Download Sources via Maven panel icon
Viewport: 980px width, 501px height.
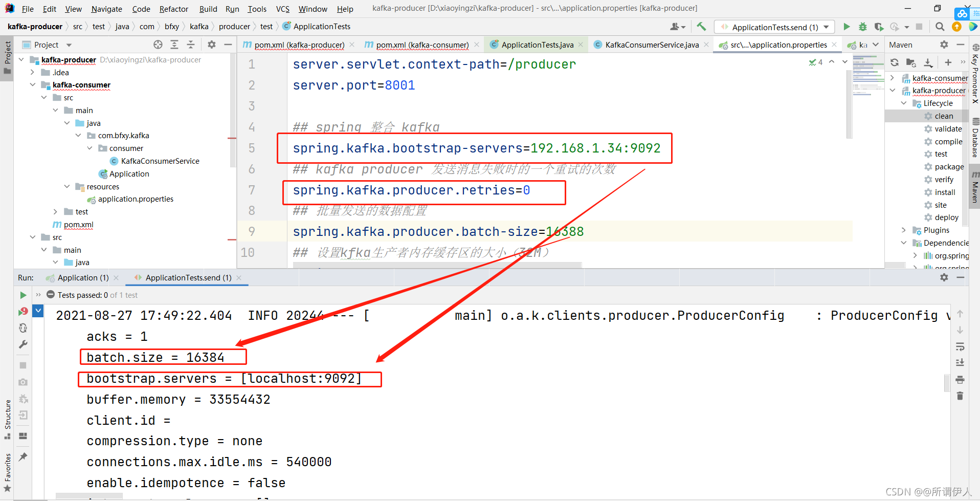[929, 62]
